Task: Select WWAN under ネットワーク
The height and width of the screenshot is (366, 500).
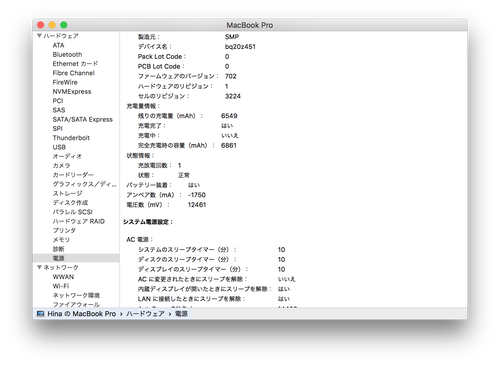Action: click(x=63, y=277)
